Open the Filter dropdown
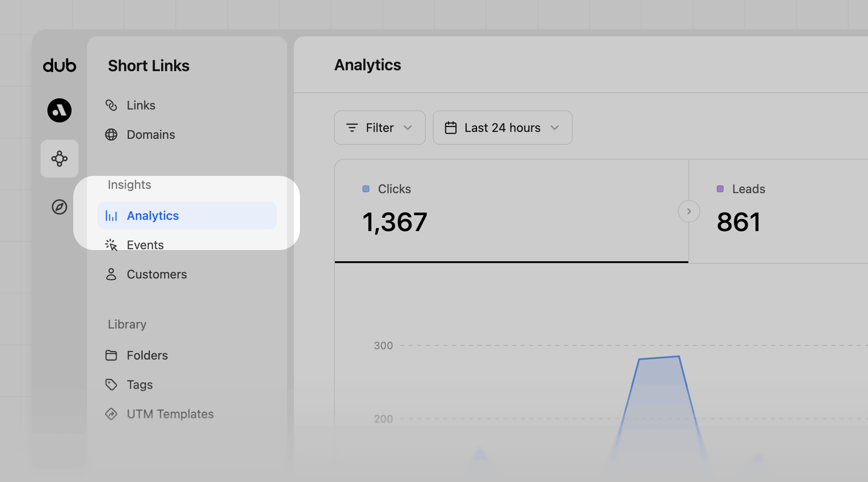Image resolution: width=868 pixels, height=482 pixels. pos(380,128)
